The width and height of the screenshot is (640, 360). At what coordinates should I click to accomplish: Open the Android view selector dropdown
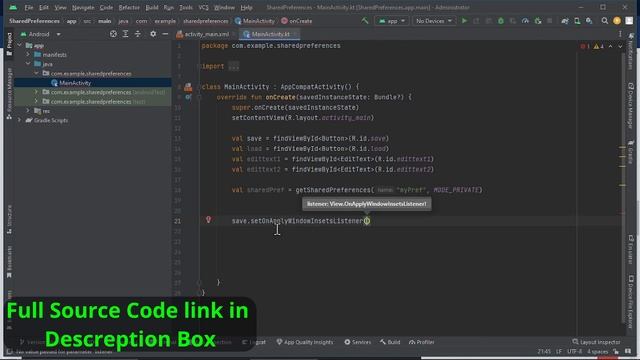click(40, 34)
